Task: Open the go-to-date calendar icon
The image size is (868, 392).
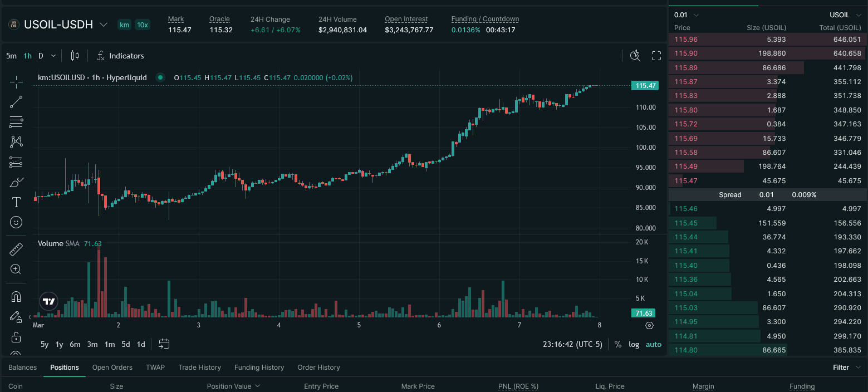Action: [164, 344]
